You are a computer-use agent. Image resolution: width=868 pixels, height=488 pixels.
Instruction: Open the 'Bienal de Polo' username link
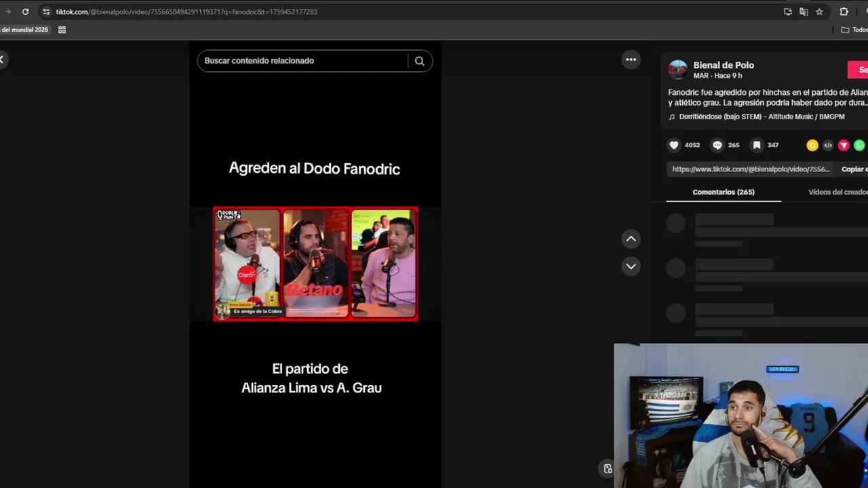click(724, 65)
